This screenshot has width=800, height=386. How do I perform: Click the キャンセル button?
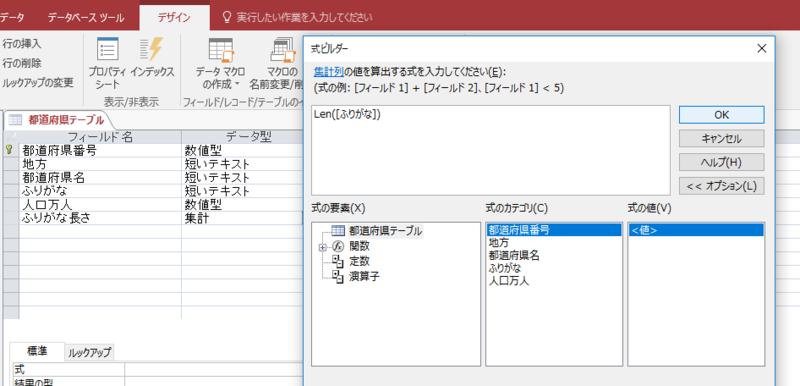tap(721, 138)
